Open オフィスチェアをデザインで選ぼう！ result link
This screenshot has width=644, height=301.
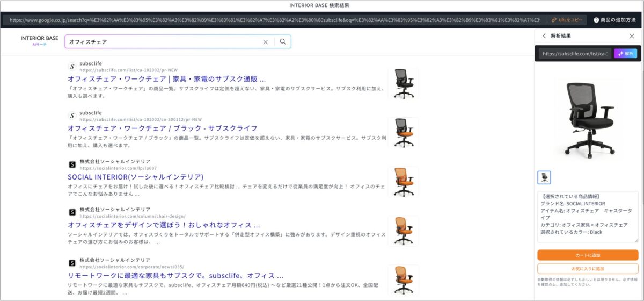tap(164, 225)
